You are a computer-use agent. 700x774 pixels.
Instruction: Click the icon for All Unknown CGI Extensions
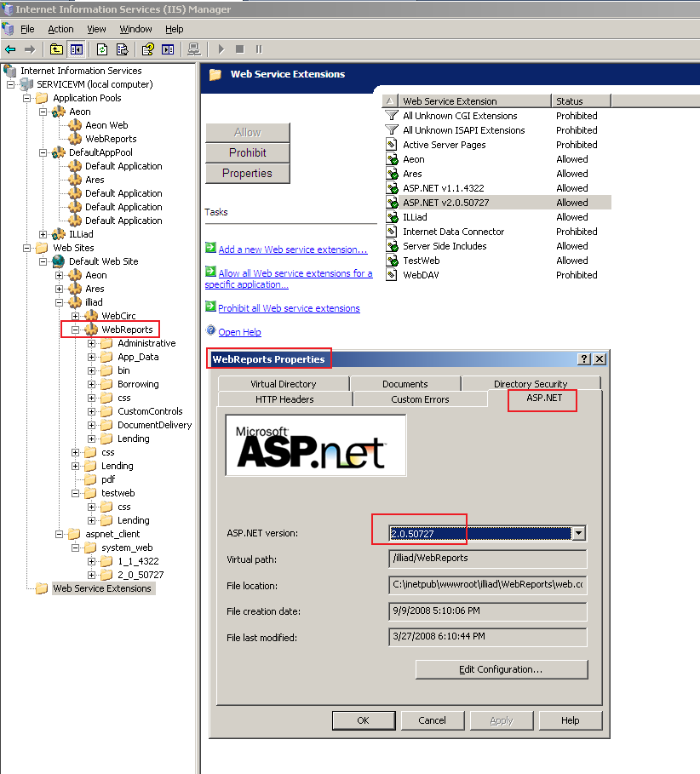(x=392, y=116)
